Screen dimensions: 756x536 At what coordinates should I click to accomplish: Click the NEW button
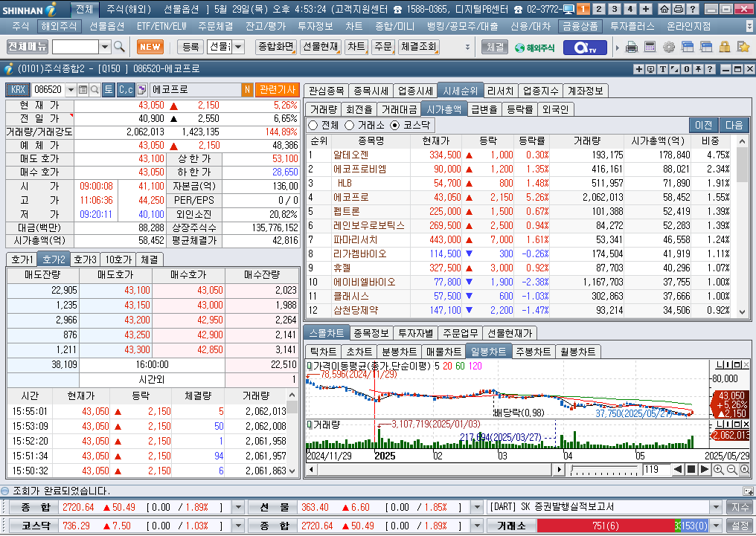150,47
